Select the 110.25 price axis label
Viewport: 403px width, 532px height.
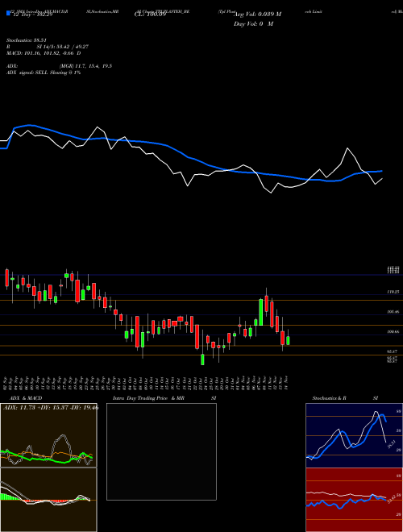pyautogui.click(x=393, y=292)
